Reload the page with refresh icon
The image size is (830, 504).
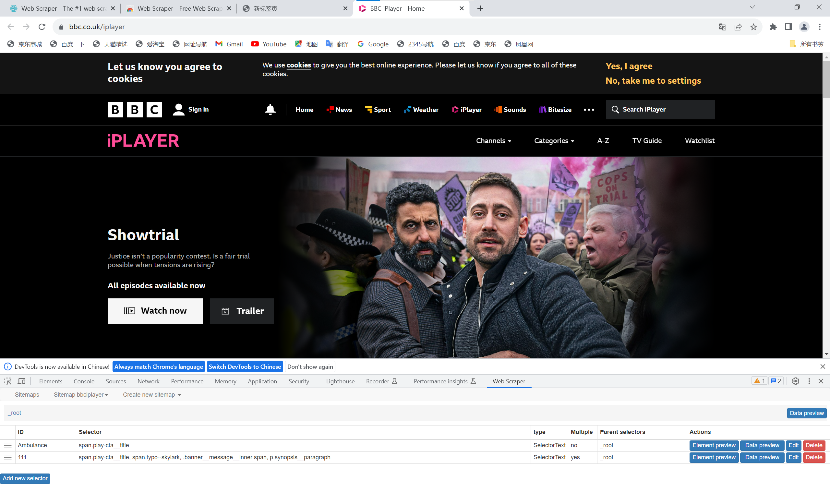point(42,27)
